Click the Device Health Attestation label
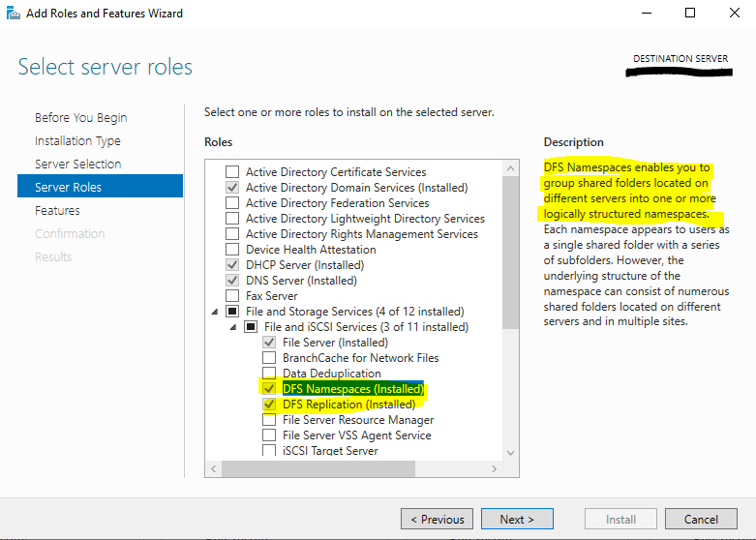The height and width of the screenshot is (540, 756). coord(311,250)
